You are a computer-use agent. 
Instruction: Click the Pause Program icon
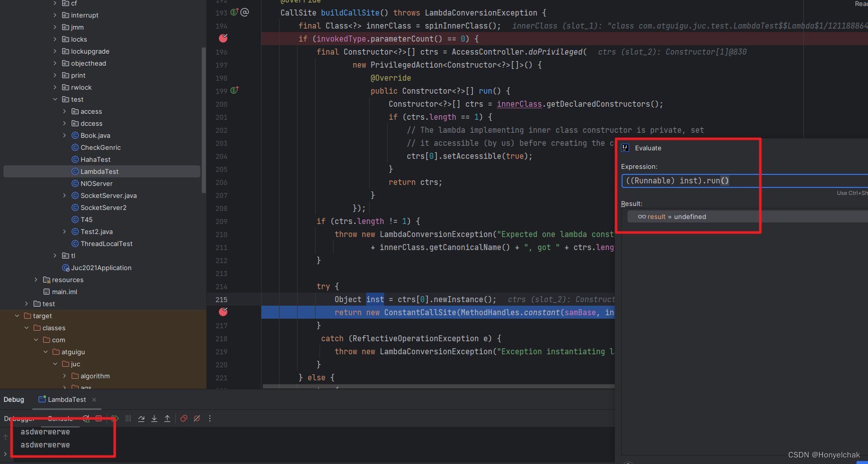tap(128, 418)
